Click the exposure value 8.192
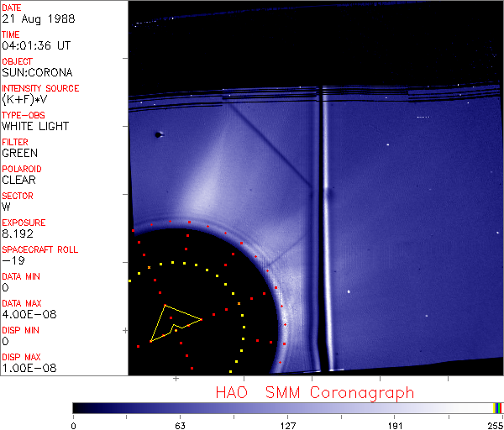This screenshot has width=504, height=430. [x=18, y=233]
